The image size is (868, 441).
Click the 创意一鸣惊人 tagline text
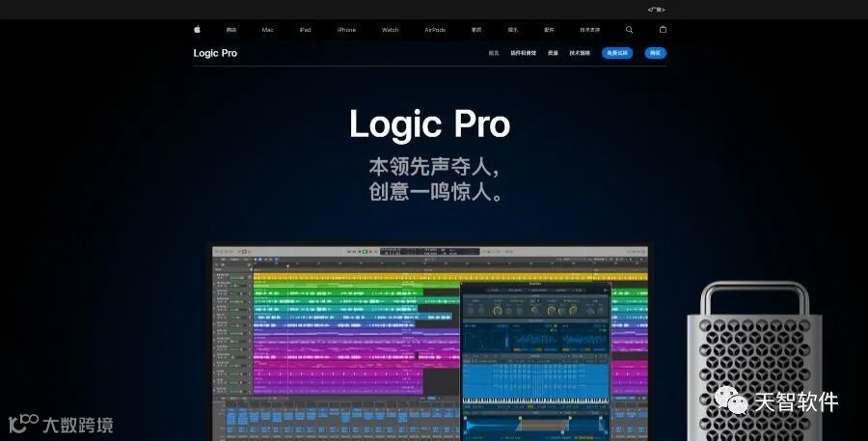coord(436,192)
